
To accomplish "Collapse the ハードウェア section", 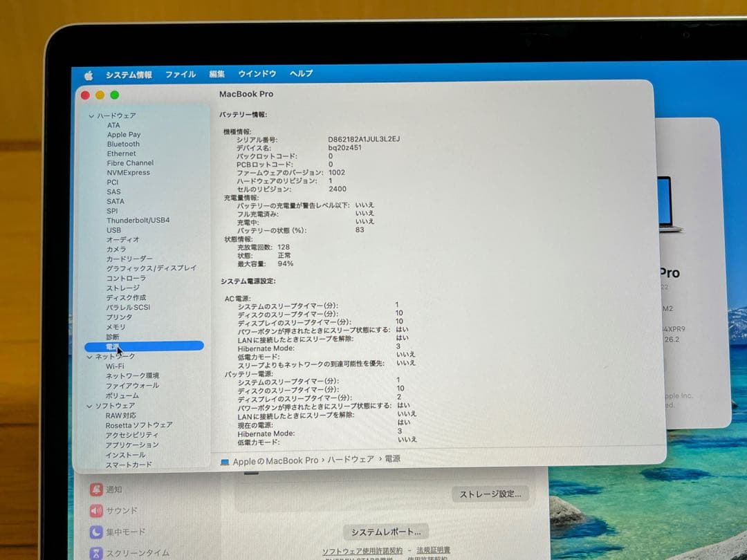I will coord(91,115).
